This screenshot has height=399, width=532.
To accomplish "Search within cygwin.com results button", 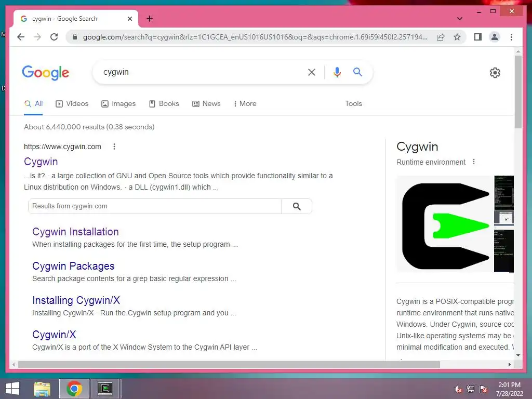I will tap(297, 206).
